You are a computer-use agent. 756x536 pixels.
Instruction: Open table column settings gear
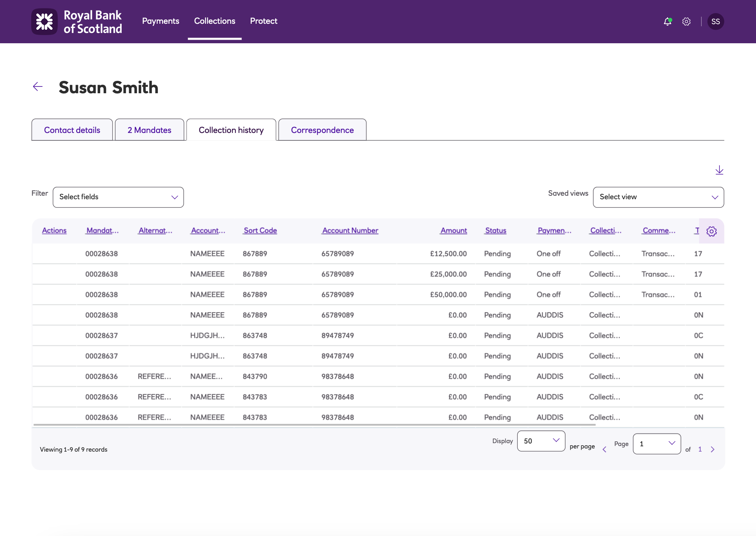tap(711, 231)
